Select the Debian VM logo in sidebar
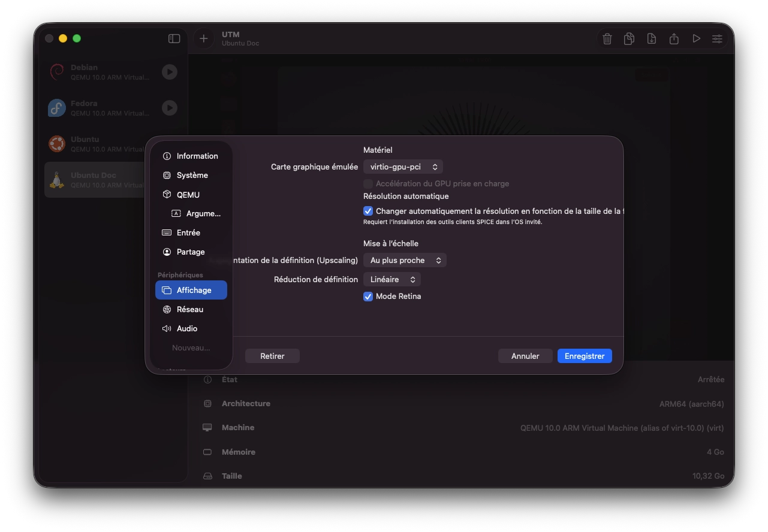This screenshot has width=768, height=532. (57, 72)
